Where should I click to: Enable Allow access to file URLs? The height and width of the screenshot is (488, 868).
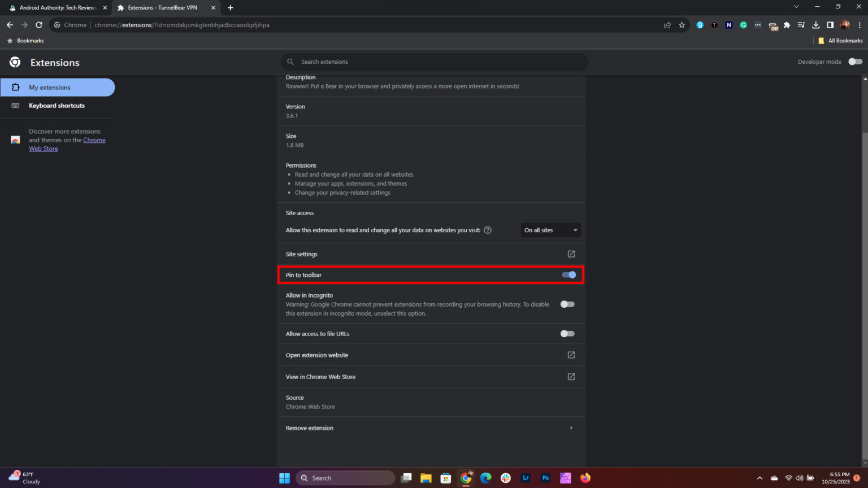coord(567,333)
